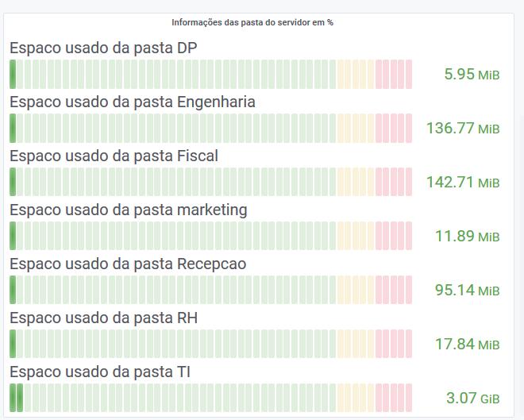Click the Recepcao folder usage bar gauge
Image resolution: width=524 pixels, height=420 pixels.
tap(211, 290)
